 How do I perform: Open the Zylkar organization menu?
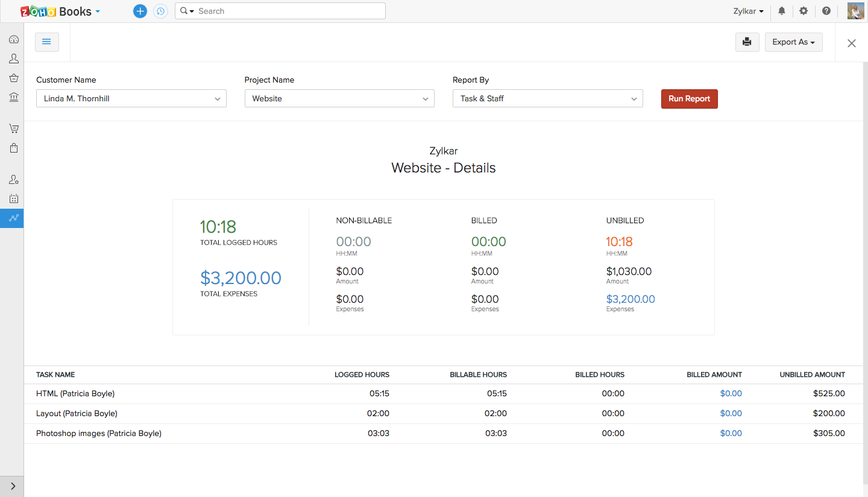pyautogui.click(x=748, y=11)
